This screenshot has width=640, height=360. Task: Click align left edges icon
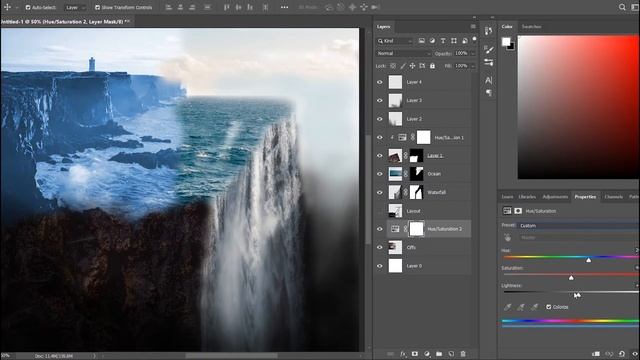click(x=169, y=7)
